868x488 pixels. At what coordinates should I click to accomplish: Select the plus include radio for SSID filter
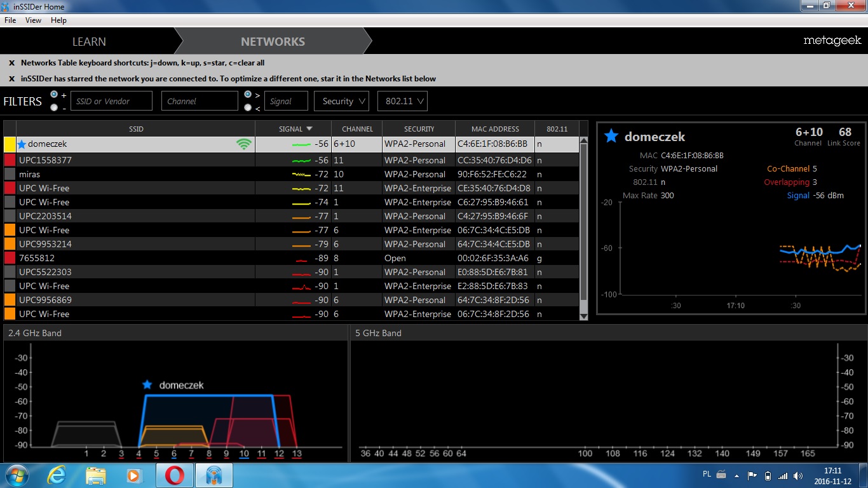tap(54, 95)
